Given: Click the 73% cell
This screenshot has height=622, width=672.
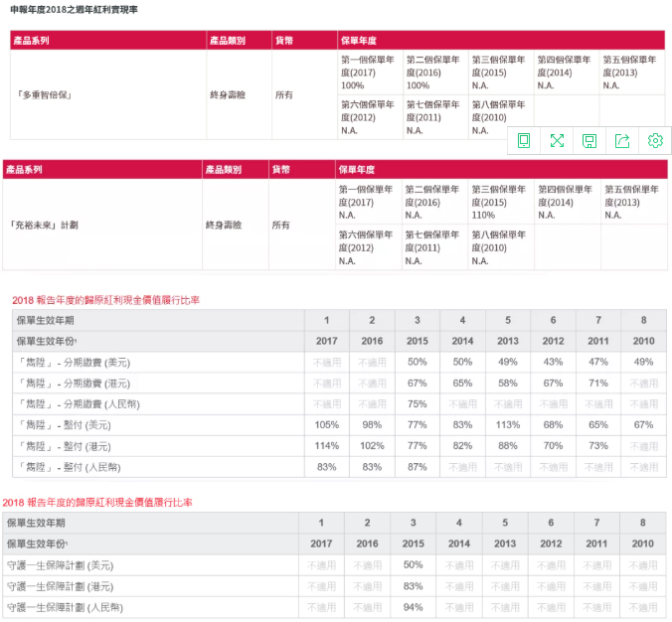Looking at the screenshot, I should point(598,446).
